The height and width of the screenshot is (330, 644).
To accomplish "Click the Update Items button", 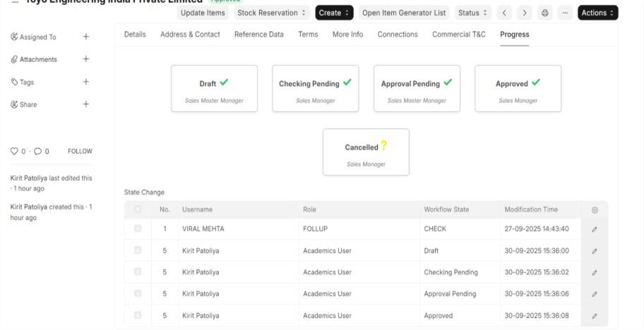I will 203,13.
